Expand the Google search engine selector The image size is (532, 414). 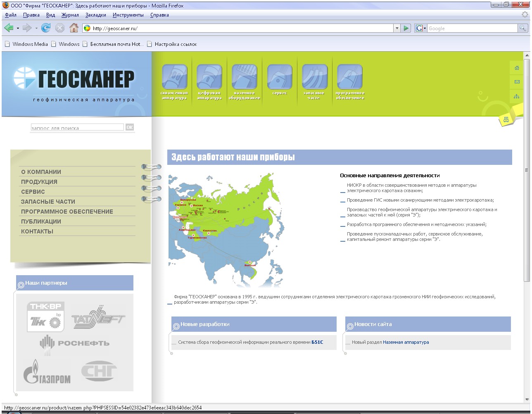[421, 28]
